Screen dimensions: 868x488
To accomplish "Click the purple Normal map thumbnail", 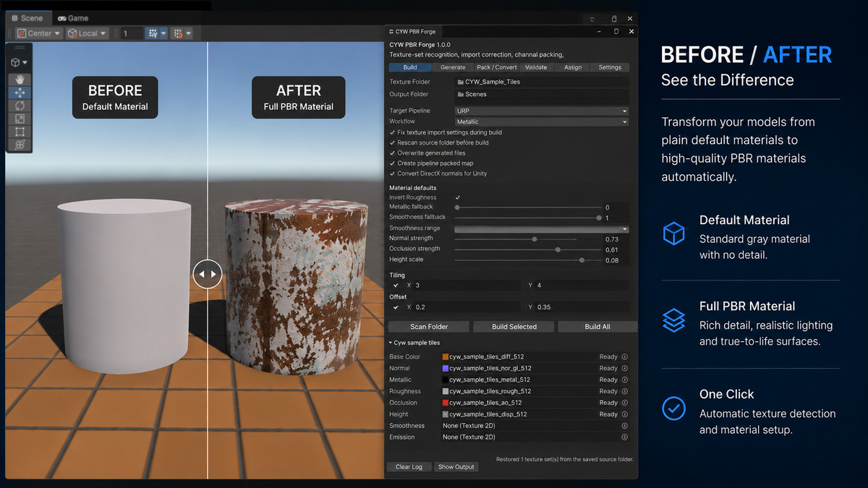I will tap(445, 368).
